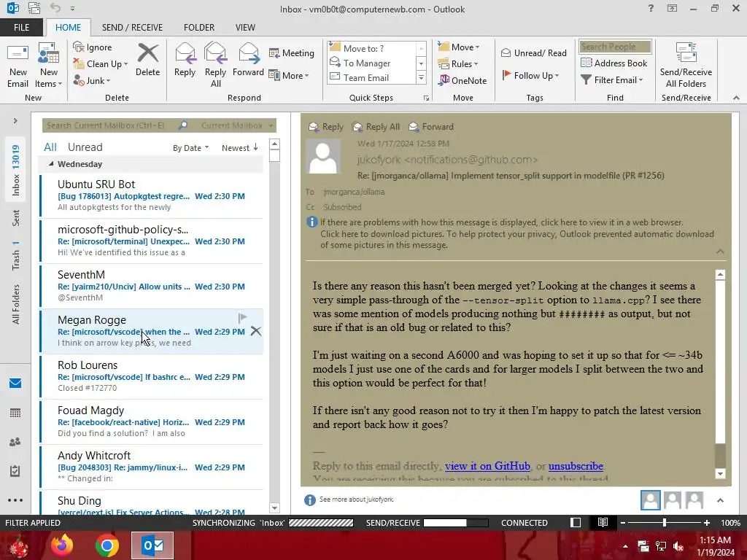
Task: Flag the Megan Rogge message
Action: (x=242, y=318)
